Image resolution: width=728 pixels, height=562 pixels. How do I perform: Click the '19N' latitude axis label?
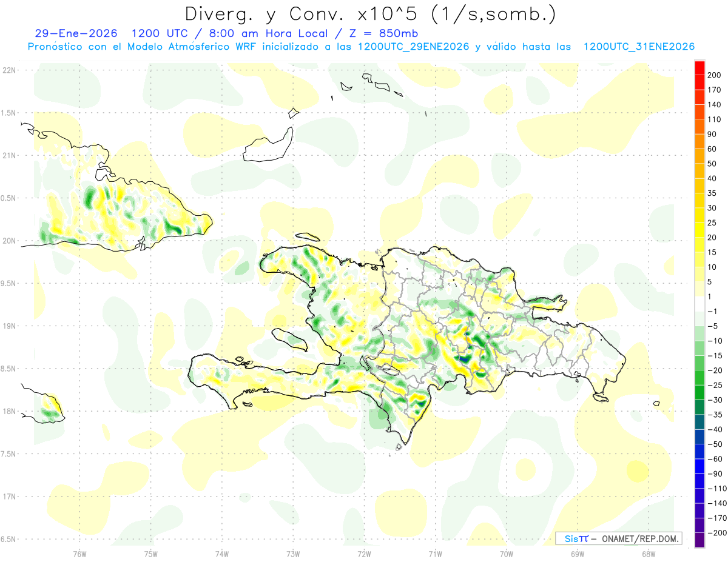coord(9,326)
